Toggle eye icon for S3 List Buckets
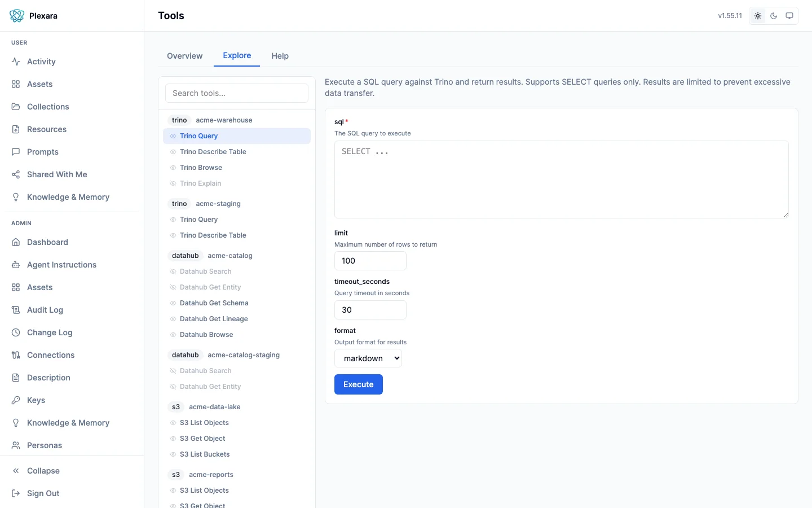Viewport: 812px width, 508px height. (173, 454)
